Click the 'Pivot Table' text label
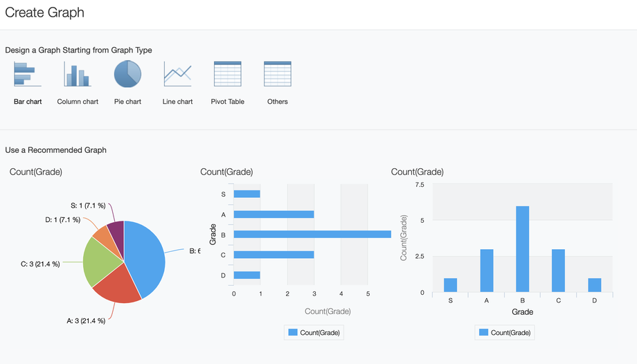Viewport: 637px width, 364px height. tap(227, 102)
